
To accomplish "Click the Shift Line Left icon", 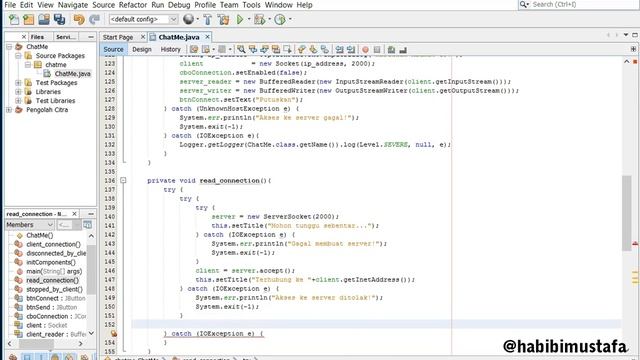I will click(x=339, y=49).
